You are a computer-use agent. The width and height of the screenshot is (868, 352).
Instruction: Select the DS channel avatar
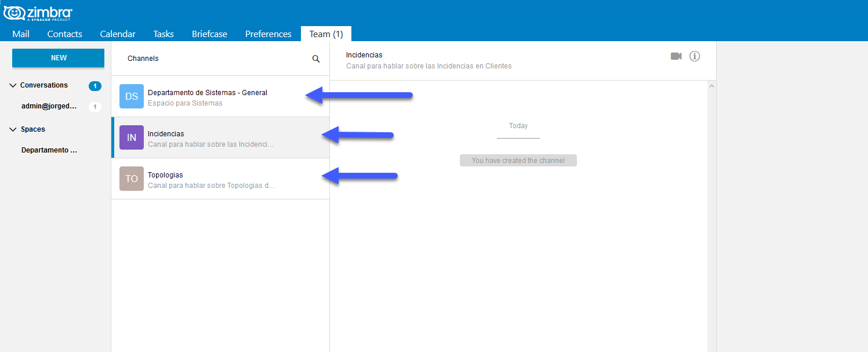tap(132, 96)
